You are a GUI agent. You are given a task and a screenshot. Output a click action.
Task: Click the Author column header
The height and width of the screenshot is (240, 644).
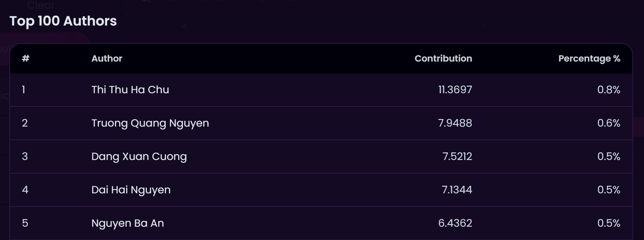coord(107,58)
